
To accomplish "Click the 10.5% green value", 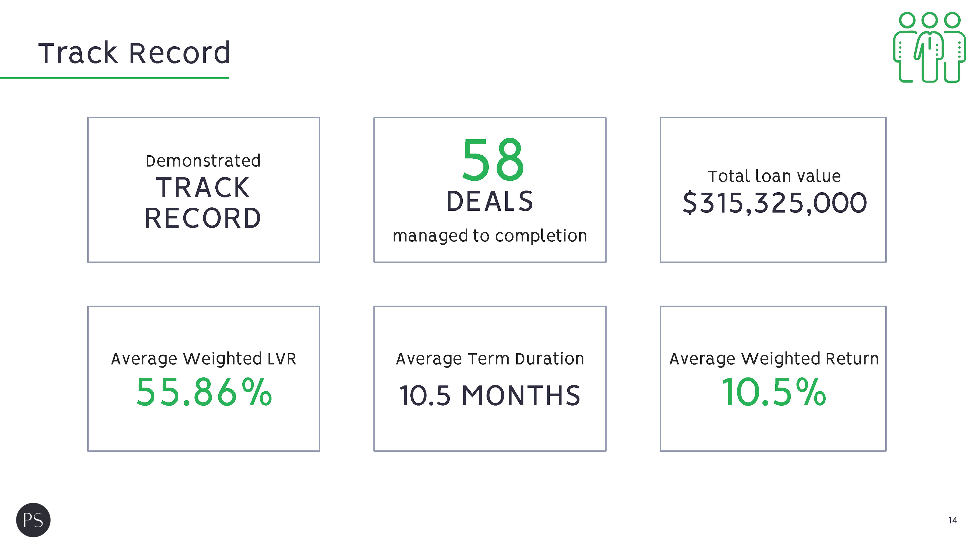I will point(774,392).
